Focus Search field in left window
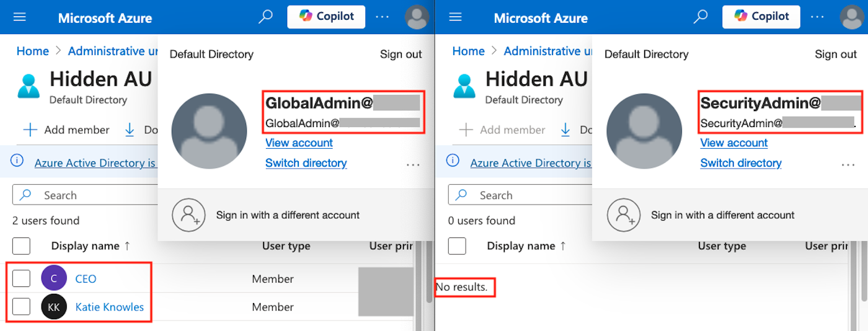Image resolution: width=868 pixels, height=331 pixels. pos(85,195)
